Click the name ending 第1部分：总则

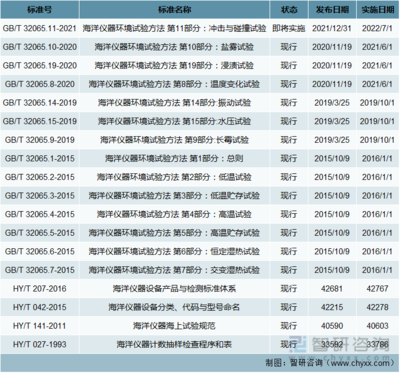[x=174, y=159]
